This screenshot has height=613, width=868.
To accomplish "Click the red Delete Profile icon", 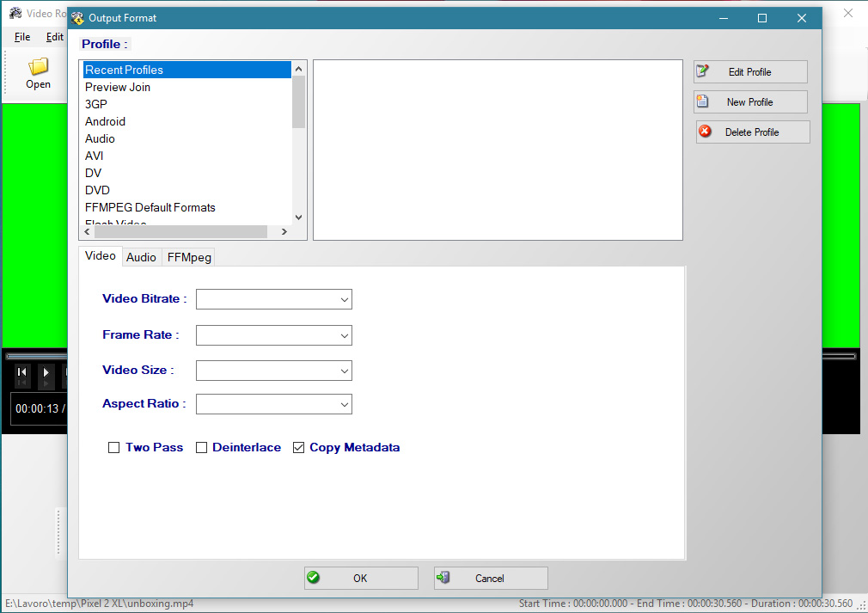I will click(706, 132).
